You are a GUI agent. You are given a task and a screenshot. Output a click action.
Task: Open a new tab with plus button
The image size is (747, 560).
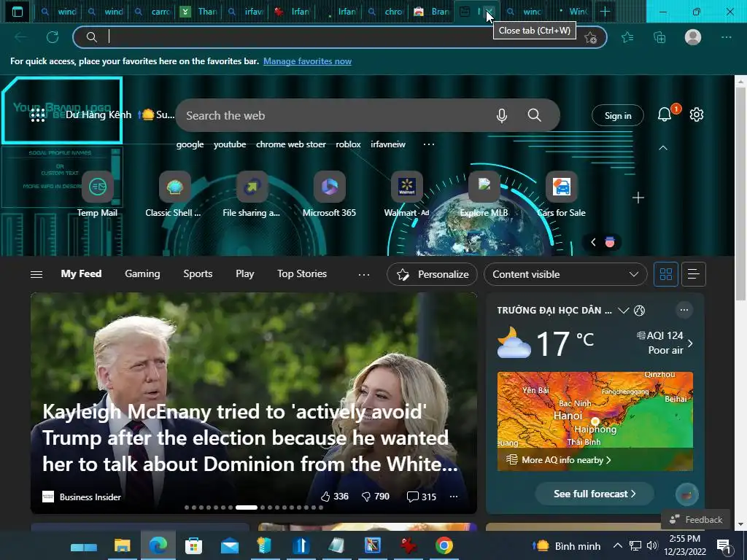(605, 12)
